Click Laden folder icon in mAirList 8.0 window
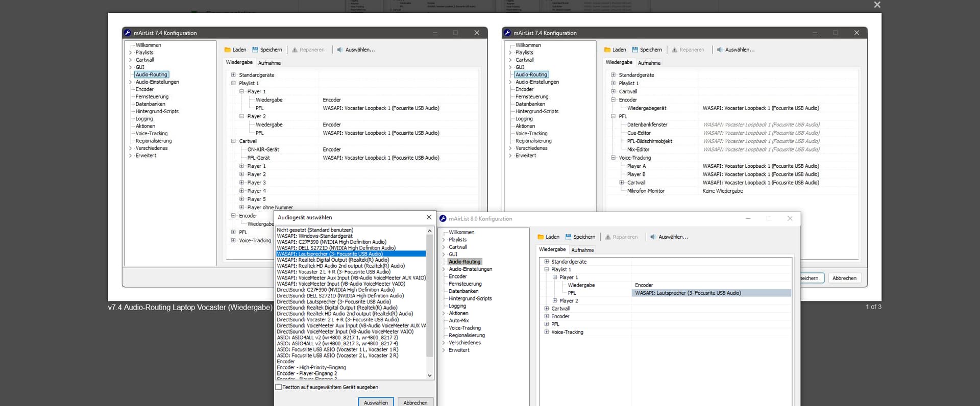This screenshot has width=980, height=406. tap(541, 237)
